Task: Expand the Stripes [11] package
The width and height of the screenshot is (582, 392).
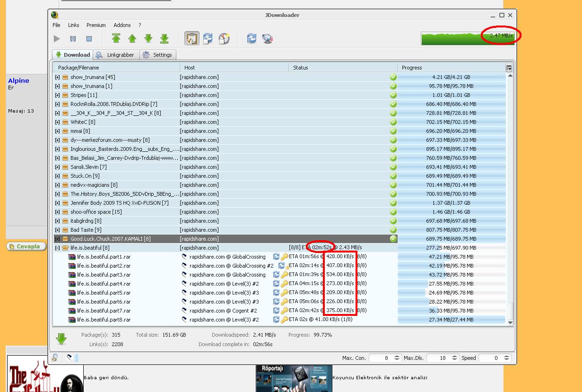Action: point(58,95)
